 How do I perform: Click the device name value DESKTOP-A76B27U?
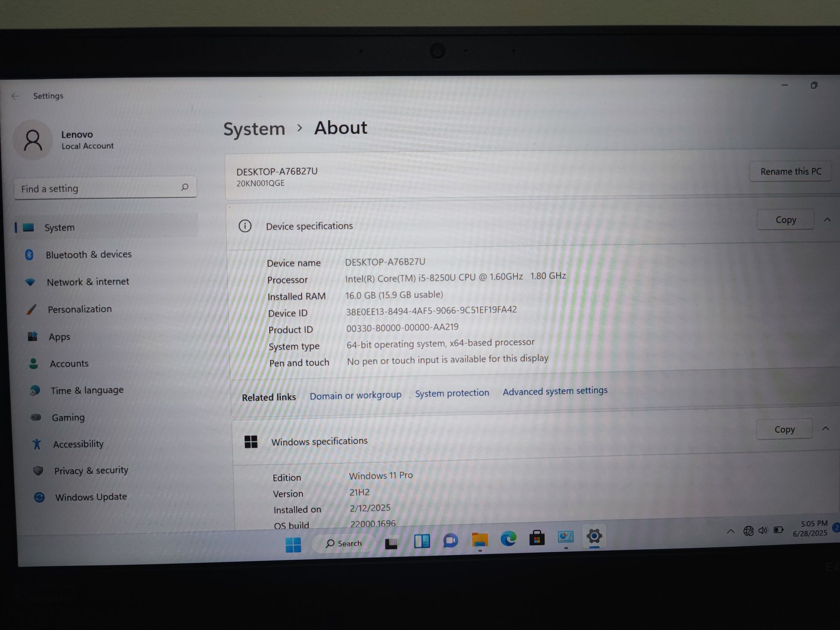pyautogui.click(x=385, y=262)
